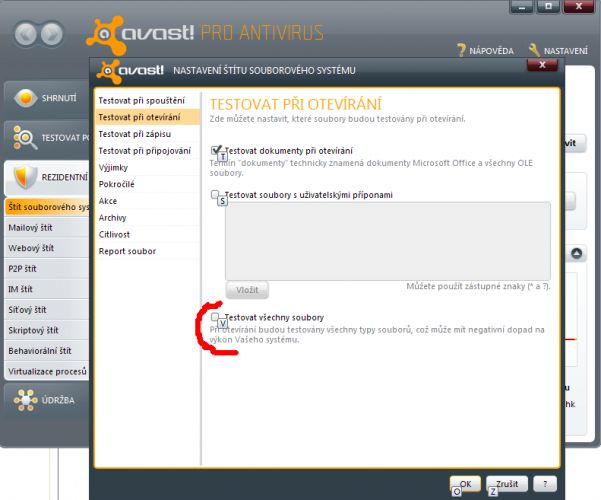Screen dimensions: 601x500
Task: Confirm settings with OK button
Action: tap(465, 484)
